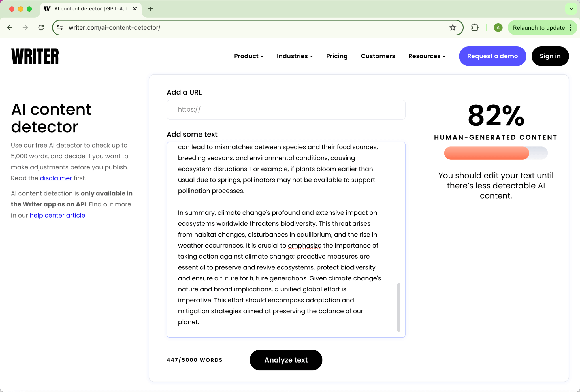
Task: Expand the Industries dropdown menu
Action: click(x=295, y=56)
